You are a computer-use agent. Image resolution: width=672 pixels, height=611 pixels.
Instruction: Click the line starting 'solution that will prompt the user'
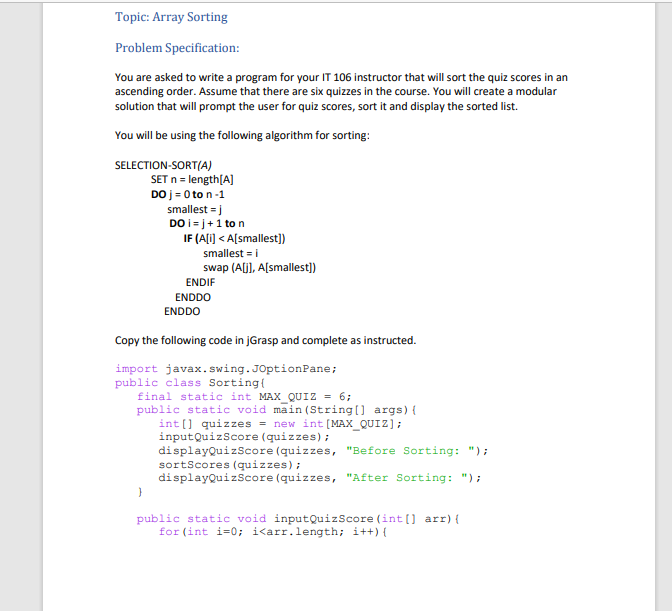tap(316, 106)
